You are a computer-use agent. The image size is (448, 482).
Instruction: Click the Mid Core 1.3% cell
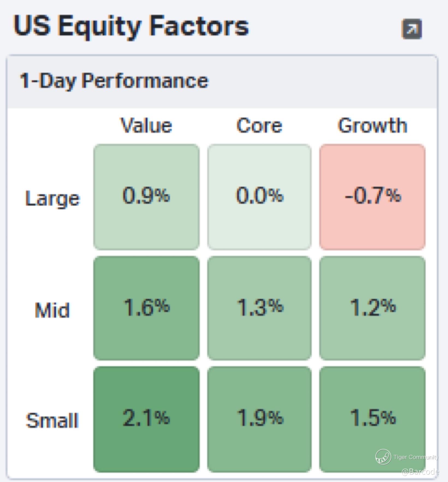[x=259, y=308]
